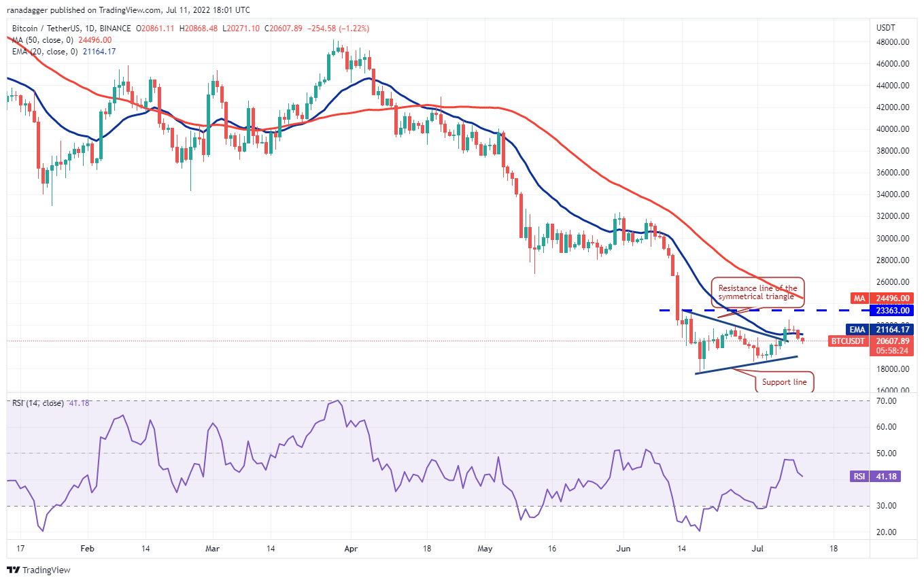Click the Jul label on the time axis
This screenshot has height=582, width=924.
coord(758,548)
